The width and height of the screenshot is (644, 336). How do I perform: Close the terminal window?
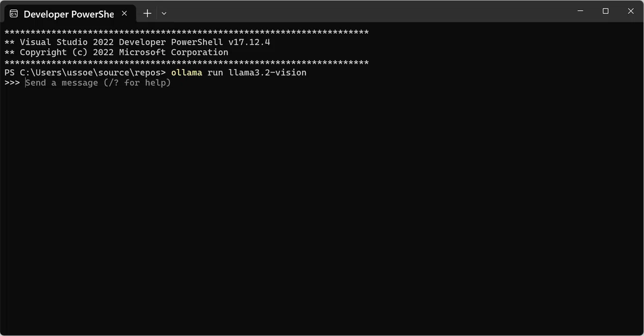[631, 11]
